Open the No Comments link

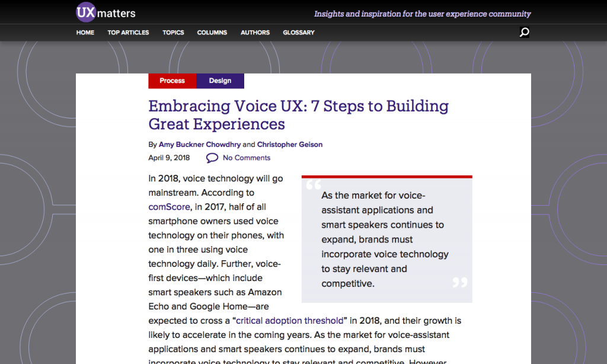click(x=246, y=157)
